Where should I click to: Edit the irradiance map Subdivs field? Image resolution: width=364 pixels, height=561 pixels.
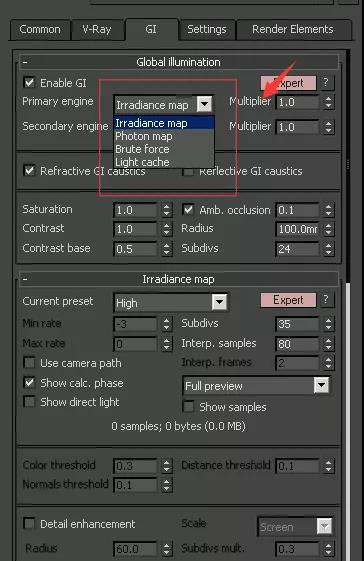click(x=297, y=324)
